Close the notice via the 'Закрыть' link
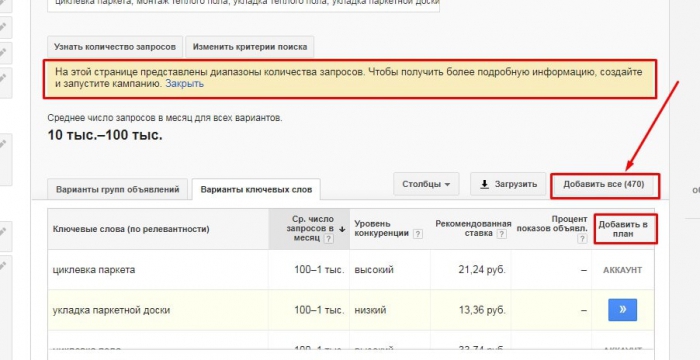Viewport: 700px width, 360px height. (x=185, y=84)
